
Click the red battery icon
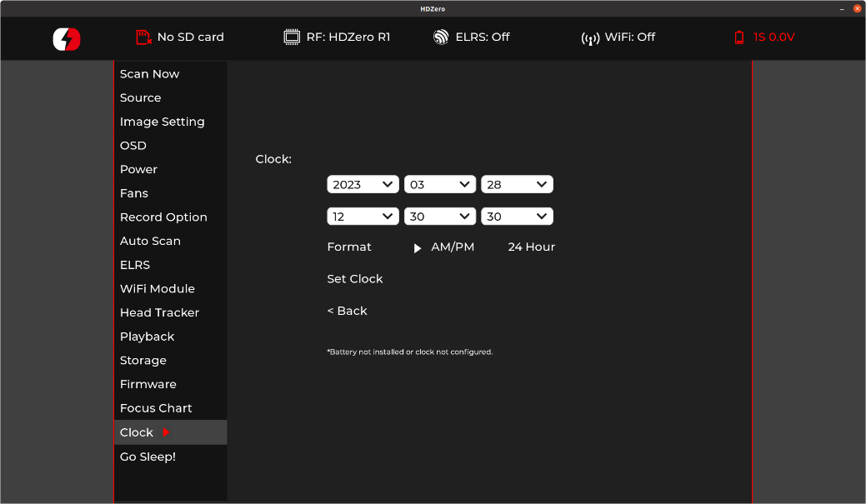tap(738, 37)
